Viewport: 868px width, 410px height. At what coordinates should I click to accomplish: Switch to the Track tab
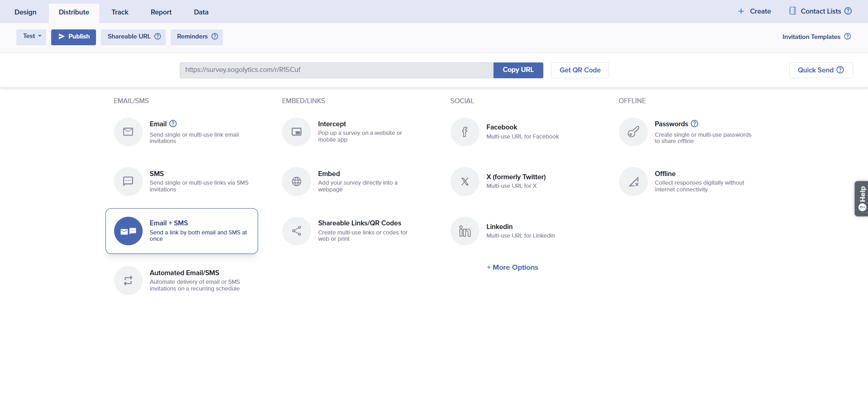tap(120, 12)
